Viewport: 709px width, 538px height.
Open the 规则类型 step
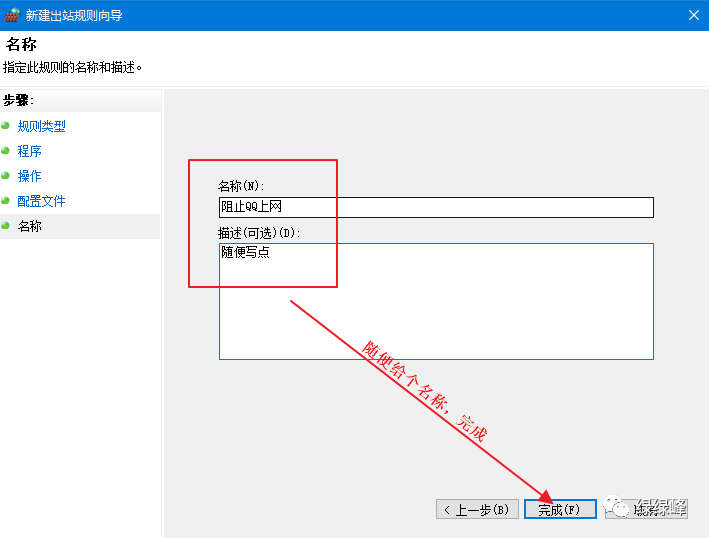tap(42, 126)
